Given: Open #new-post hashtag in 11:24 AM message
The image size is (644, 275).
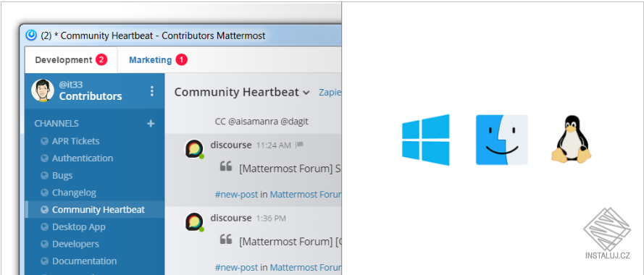Looking at the screenshot, I should tap(236, 195).
